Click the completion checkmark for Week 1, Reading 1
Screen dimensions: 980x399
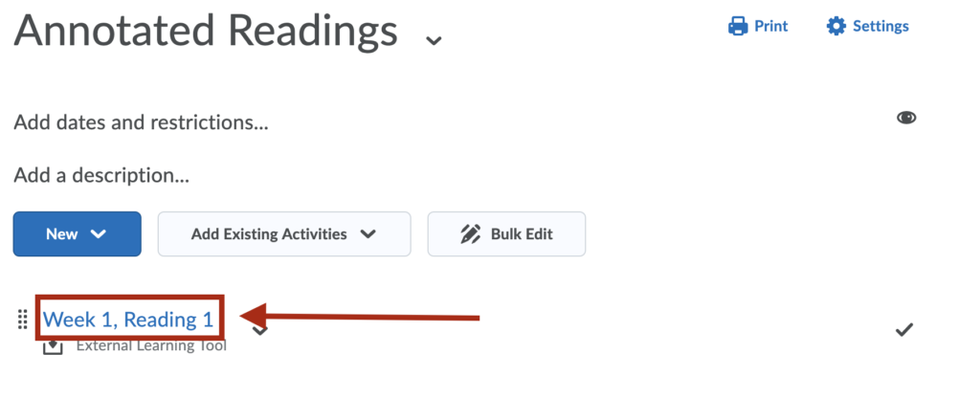click(x=904, y=330)
